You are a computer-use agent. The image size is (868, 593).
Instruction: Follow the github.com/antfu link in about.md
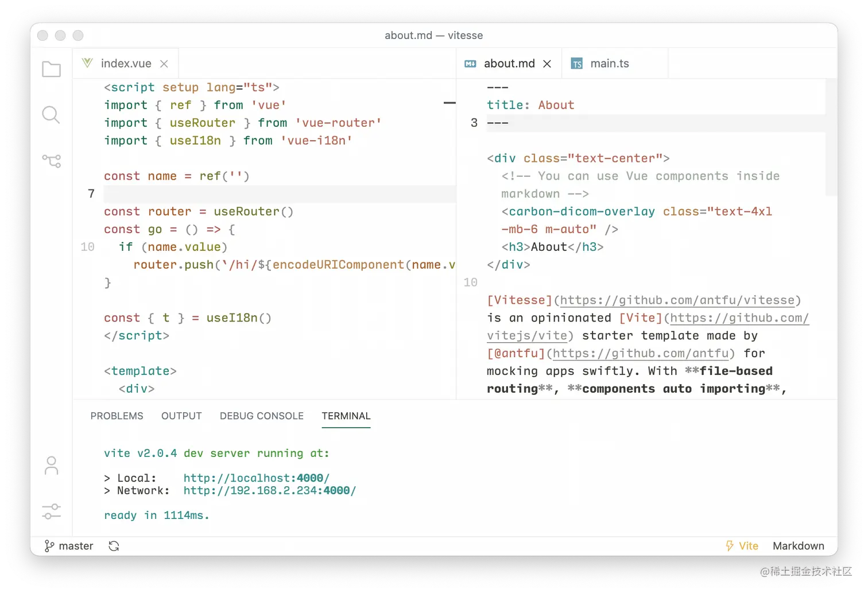[x=641, y=354]
